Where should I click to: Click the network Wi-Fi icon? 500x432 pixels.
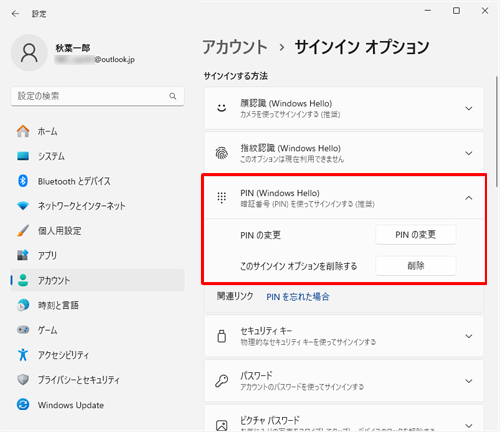click(23, 206)
